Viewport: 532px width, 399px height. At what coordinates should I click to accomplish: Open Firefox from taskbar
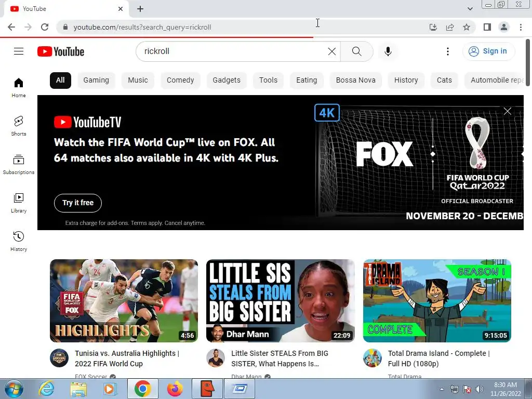(x=175, y=389)
